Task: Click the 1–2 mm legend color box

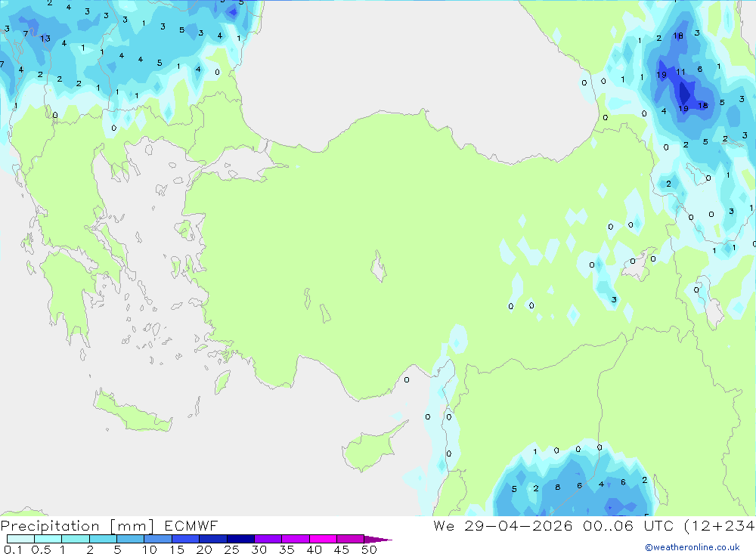Action: (x=75, y=539)
